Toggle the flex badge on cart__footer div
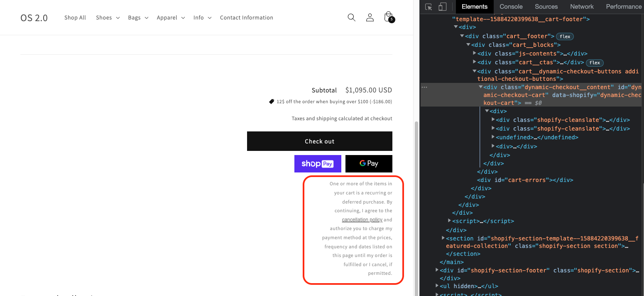This screenshot has height=296, width=644. pos(565,36)
